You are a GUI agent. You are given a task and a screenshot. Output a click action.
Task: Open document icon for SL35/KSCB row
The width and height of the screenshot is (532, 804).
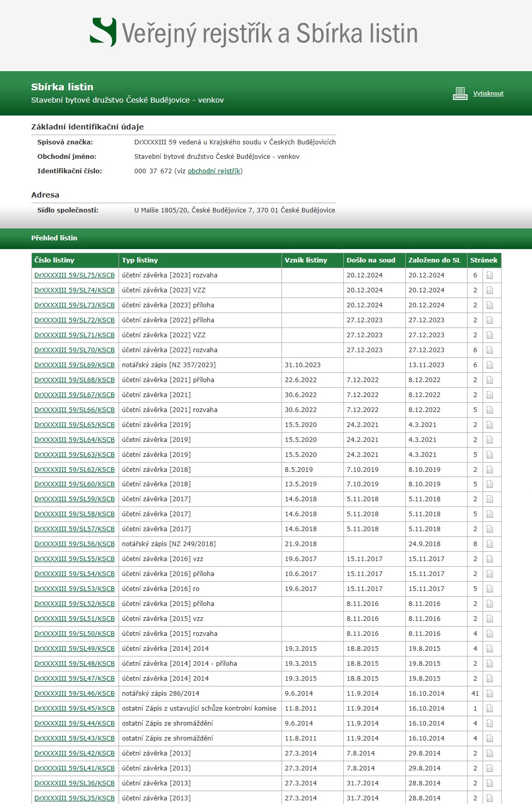(490, 798)
